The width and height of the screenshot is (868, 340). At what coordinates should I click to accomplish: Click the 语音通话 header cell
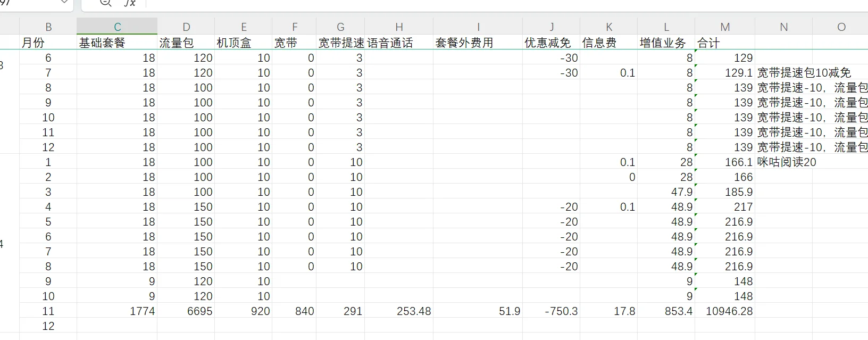pyautogui.click(x=399, y=43)
